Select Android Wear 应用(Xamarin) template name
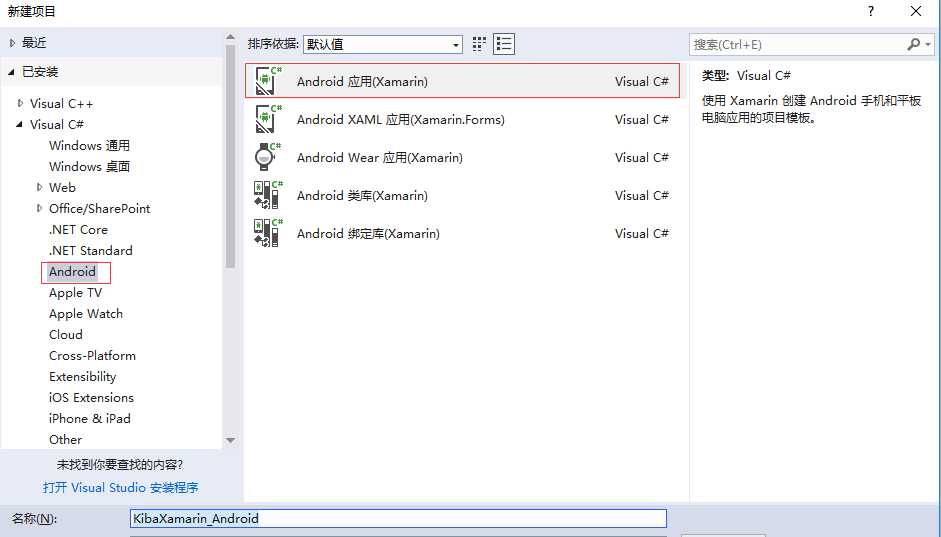This screenshot has height=537, width=941. (x=380, y=157)
